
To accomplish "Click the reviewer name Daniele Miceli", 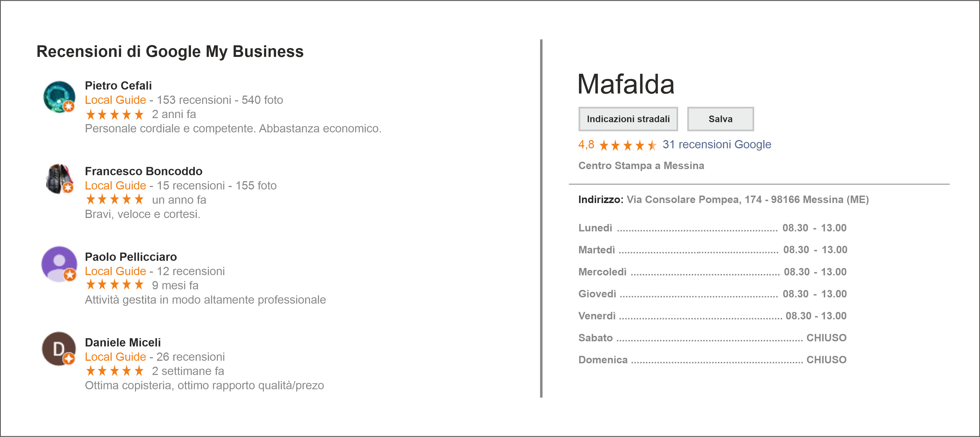I will coord(123,342).
